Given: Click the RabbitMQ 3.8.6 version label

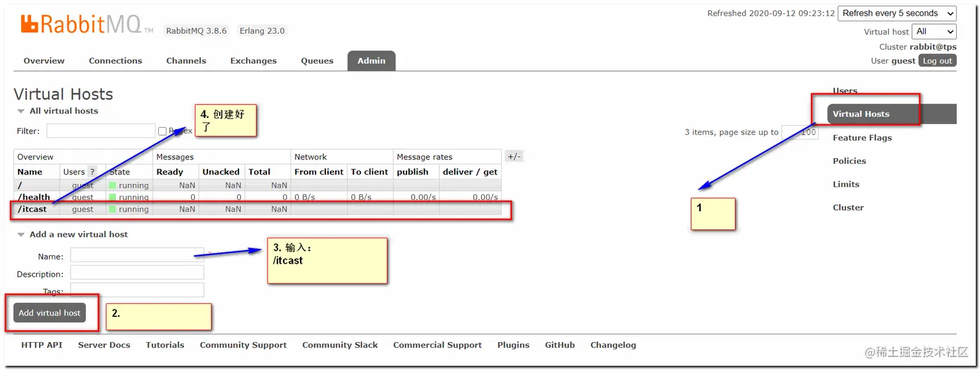Looking at the screenshot, I should tap(196, 30).
